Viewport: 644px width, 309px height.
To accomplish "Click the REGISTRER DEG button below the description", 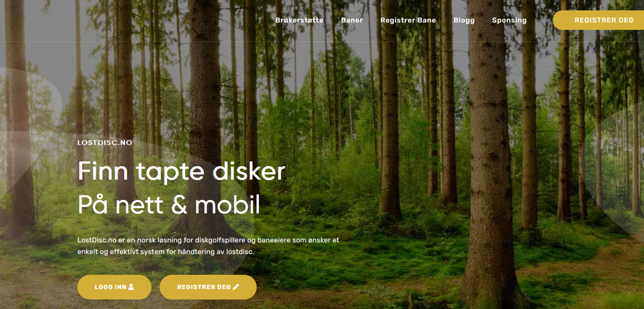I will (208, 287).
